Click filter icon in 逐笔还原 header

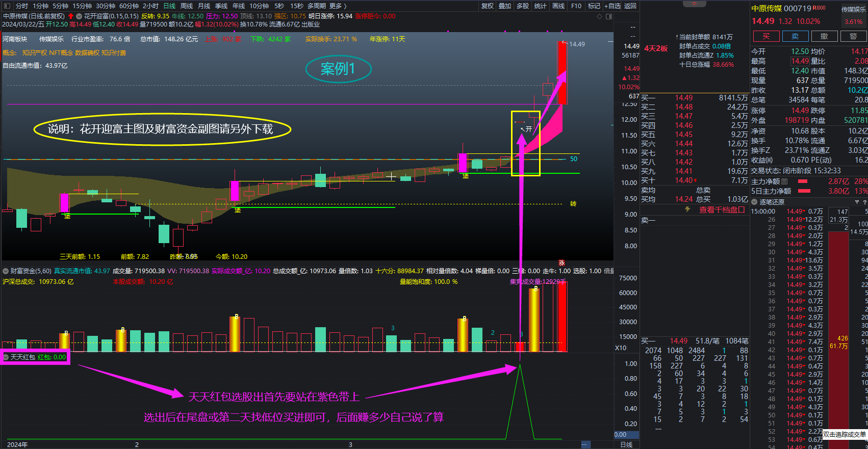(x=857, y=202)
